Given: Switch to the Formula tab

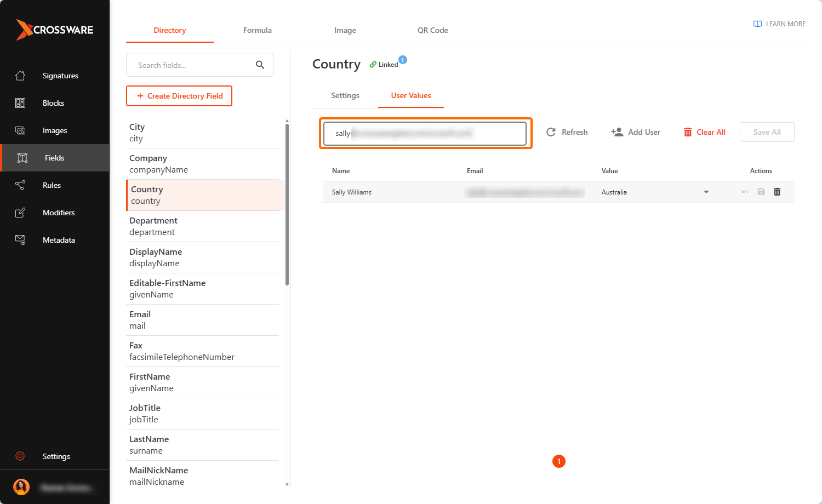Looking at the screenshot, I should pos(258,30).
